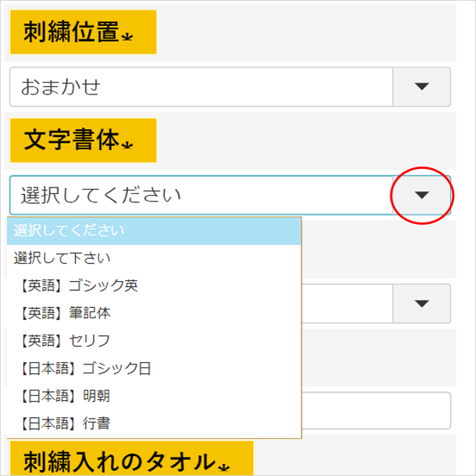Click the asterisk next to 文字書体
Viewport: 476px width, 476px height.
127,145
